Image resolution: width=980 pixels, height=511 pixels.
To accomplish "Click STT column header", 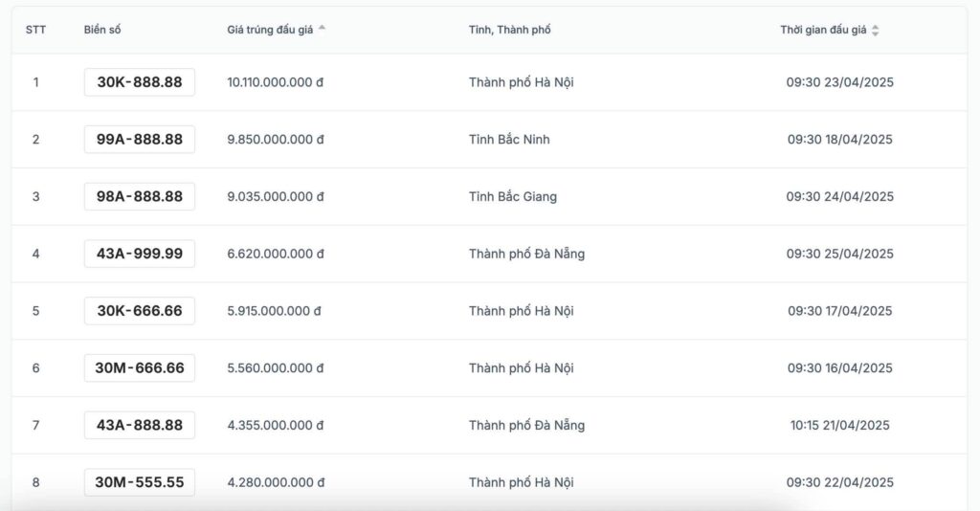I will coord(35,30).
